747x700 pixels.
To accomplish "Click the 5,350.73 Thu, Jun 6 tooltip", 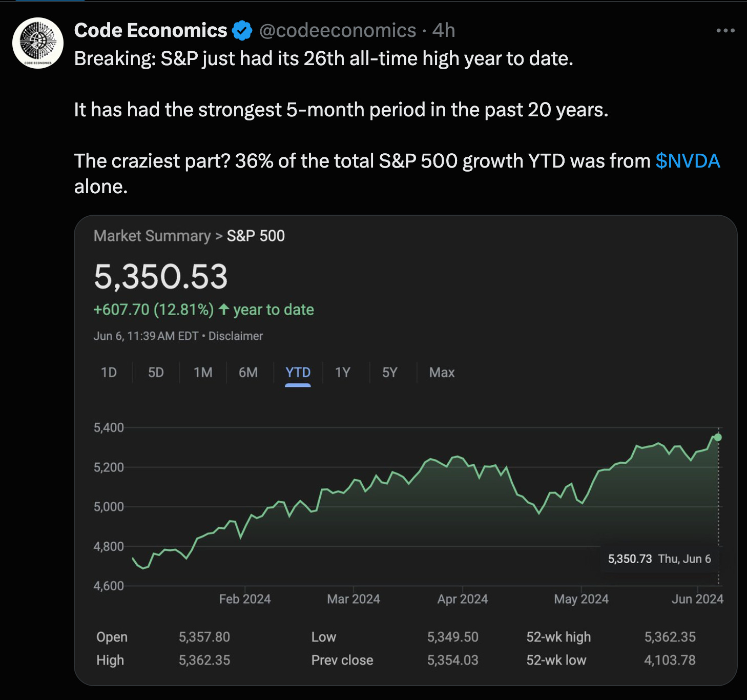I will 659,559.
